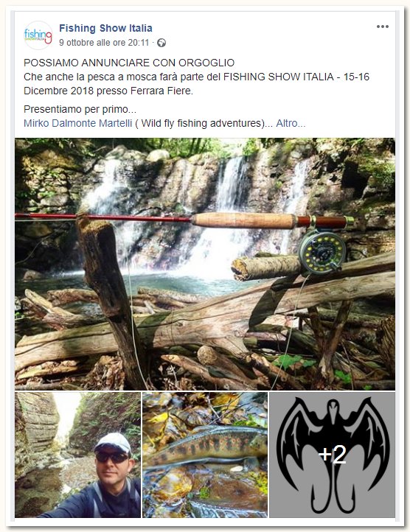Click the post text mentioning Ferrara Fiere
Image resolution: width=410 pixels, height=532 pixels.
tap(196, 84)
